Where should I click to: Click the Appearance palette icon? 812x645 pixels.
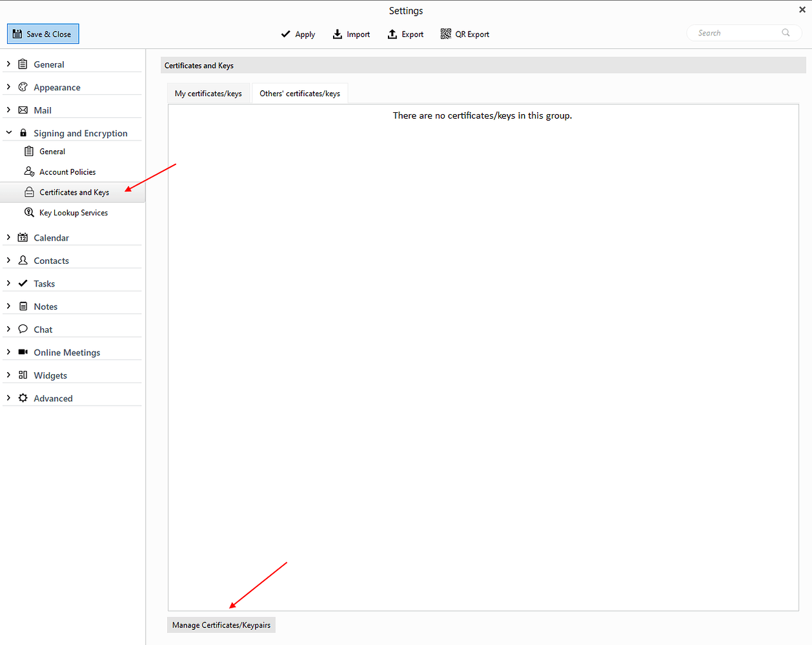23,87
